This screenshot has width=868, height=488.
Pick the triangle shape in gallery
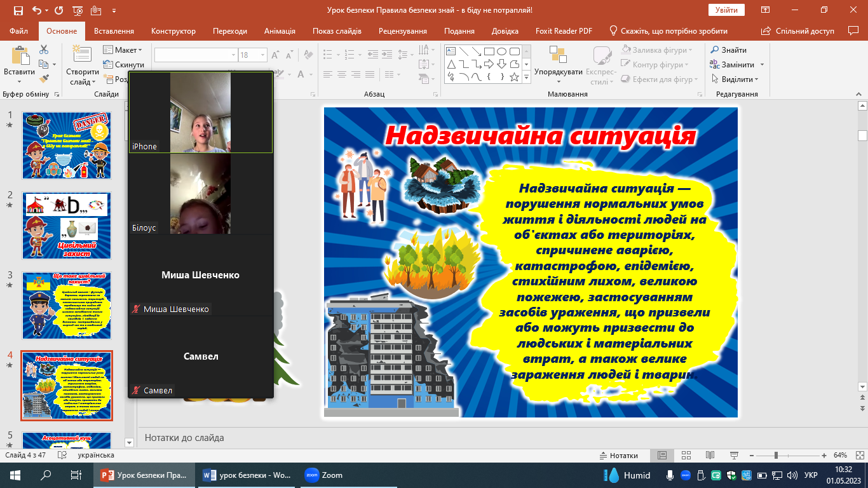pos(451,64)
